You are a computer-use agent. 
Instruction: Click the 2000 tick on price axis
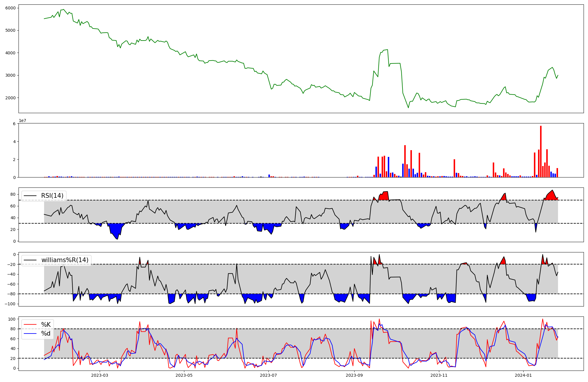(11, 98)
